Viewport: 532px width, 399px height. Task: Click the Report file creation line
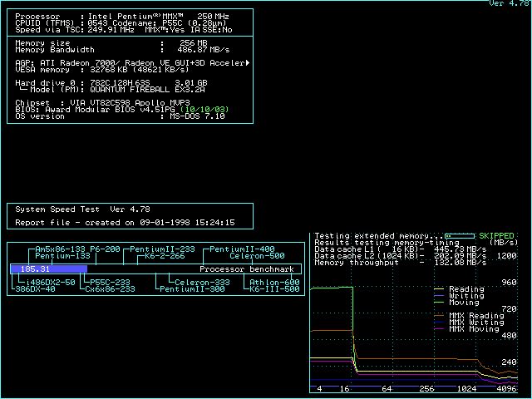click(x=125, y=223)
